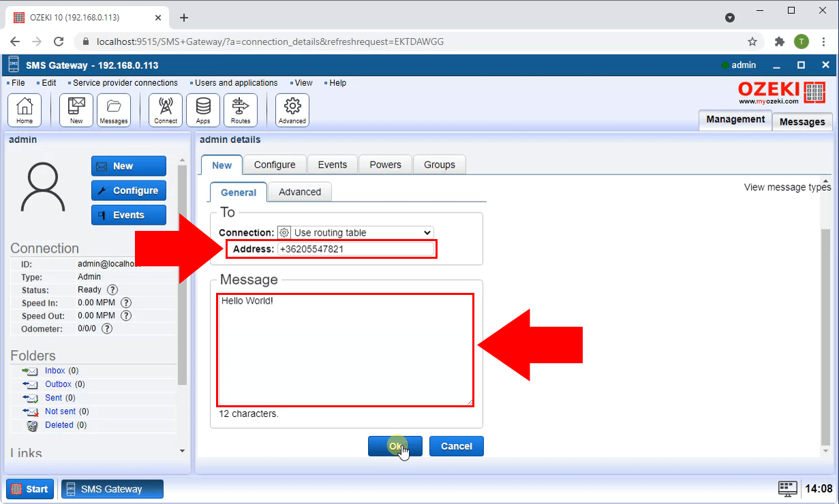This screenshot has width=839, height=504.
Task: Click the Start button in taskbar
Action: coord(30,489)
